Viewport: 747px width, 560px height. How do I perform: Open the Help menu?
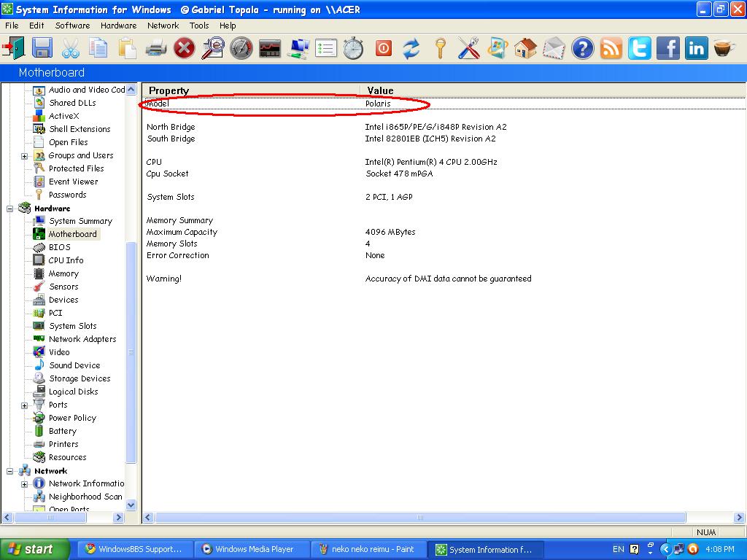click(228, 26)
